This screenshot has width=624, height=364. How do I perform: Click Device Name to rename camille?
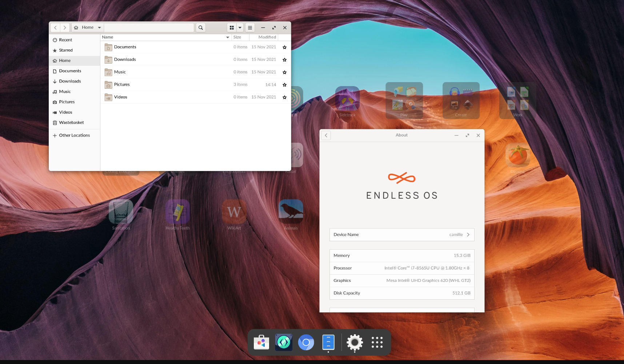(x=401, y=234)
